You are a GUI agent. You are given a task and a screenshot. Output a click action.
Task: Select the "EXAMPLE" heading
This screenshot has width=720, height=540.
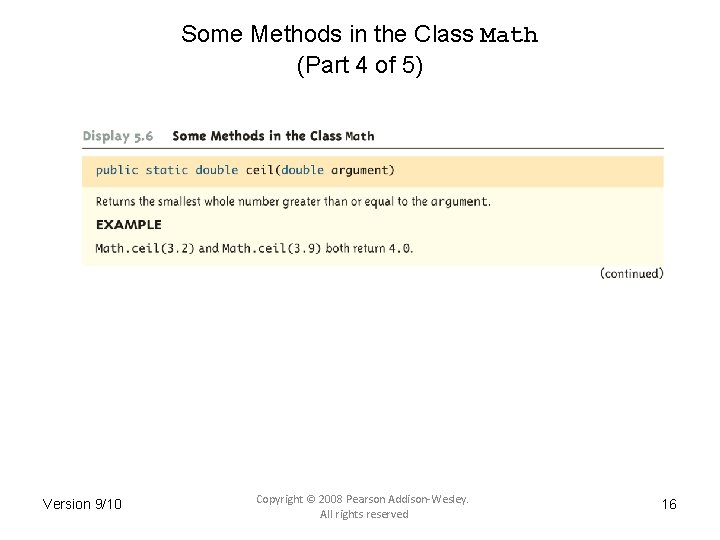coord(128,225)
